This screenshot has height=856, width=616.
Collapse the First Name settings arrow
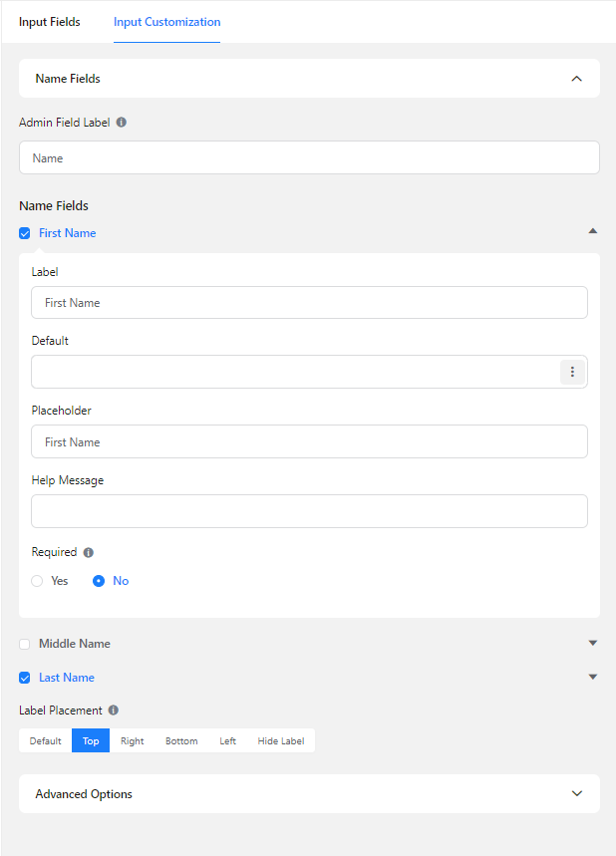pos(593,231)
